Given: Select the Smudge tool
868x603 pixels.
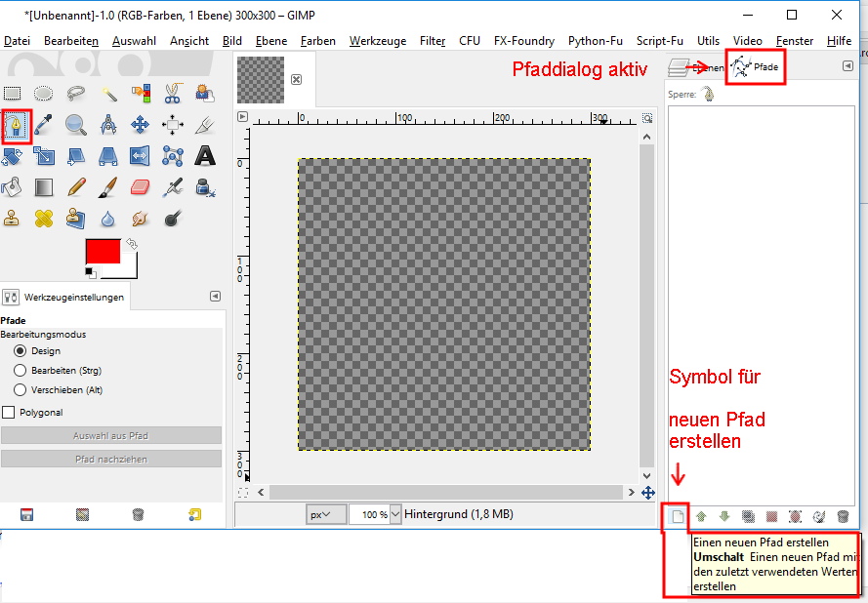Looking at the screenshot, I should [141, 219].
